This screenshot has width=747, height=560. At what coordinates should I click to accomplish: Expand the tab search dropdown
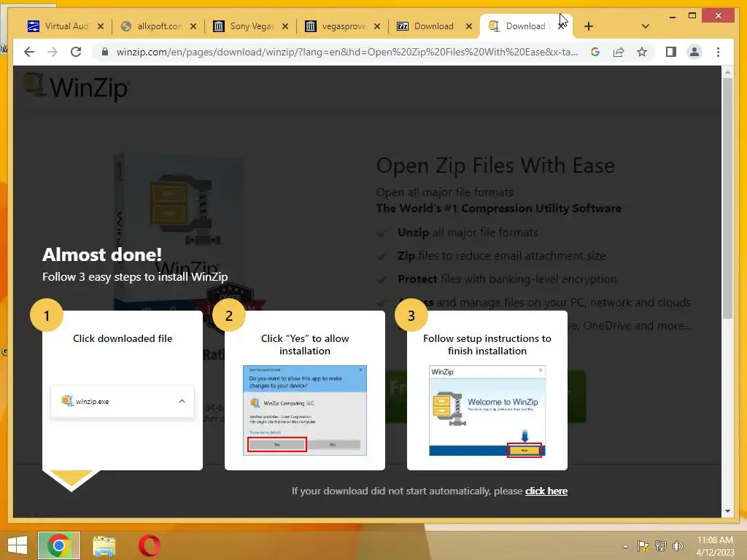coord(646,26)
